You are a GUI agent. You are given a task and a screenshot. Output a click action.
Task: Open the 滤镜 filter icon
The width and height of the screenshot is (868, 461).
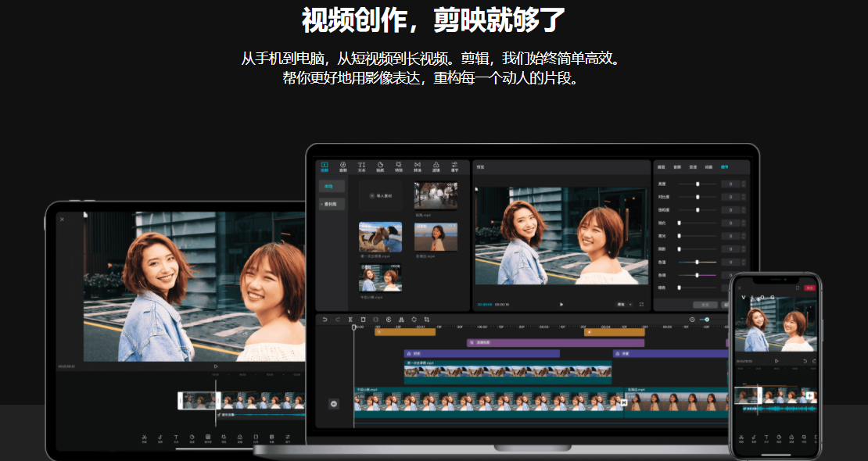[x=436, y=166]
